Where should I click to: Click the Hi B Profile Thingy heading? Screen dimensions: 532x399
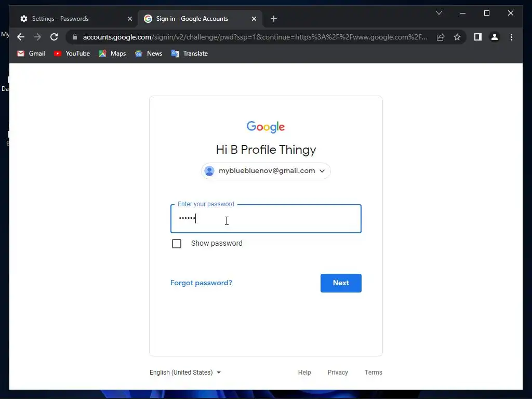point(265,150)
